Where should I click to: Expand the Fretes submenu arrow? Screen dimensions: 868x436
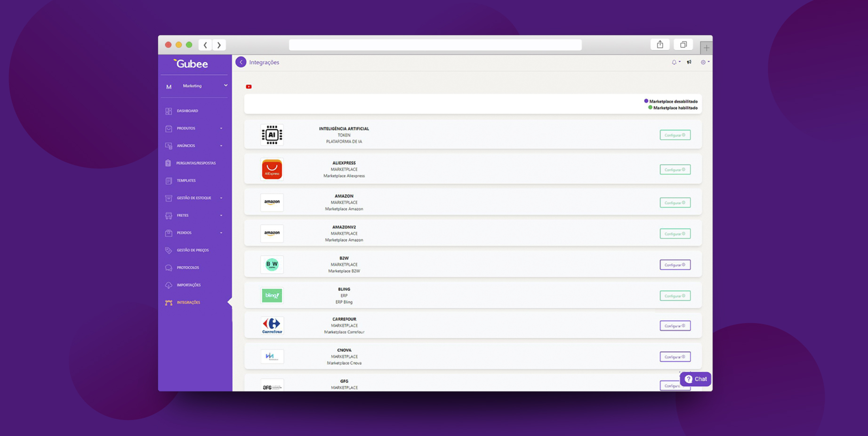[x=221, y=215]
